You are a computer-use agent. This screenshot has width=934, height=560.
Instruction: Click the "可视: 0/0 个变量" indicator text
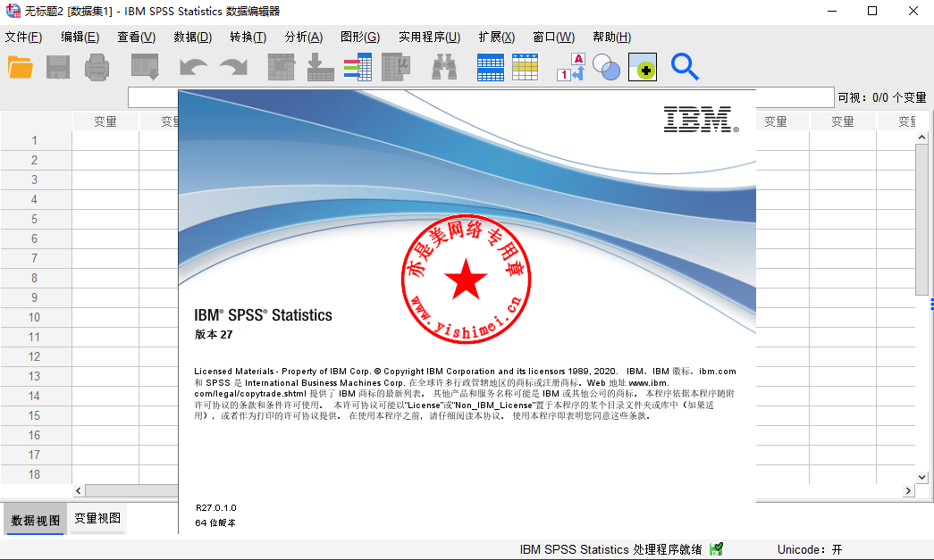coord(881,97)
